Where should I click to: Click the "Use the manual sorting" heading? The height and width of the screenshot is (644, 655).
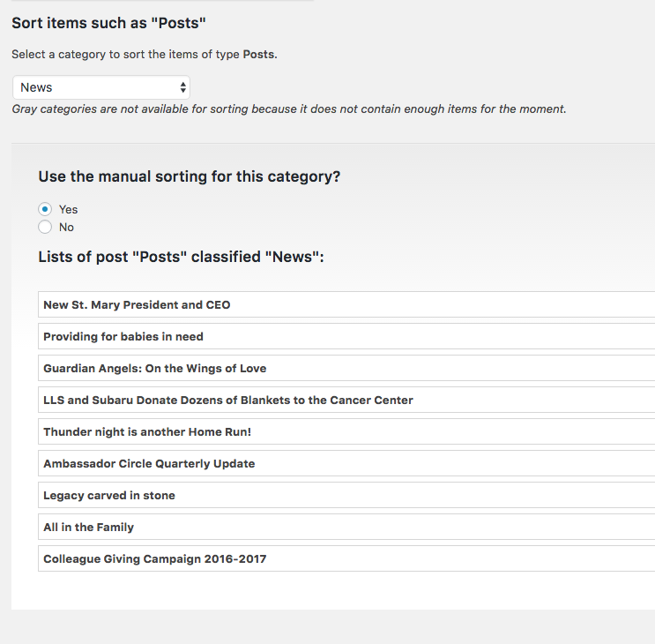(x=190, y=176)
